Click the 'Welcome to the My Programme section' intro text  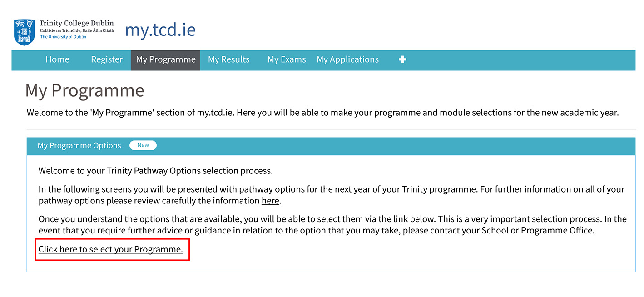pos(323,113)
